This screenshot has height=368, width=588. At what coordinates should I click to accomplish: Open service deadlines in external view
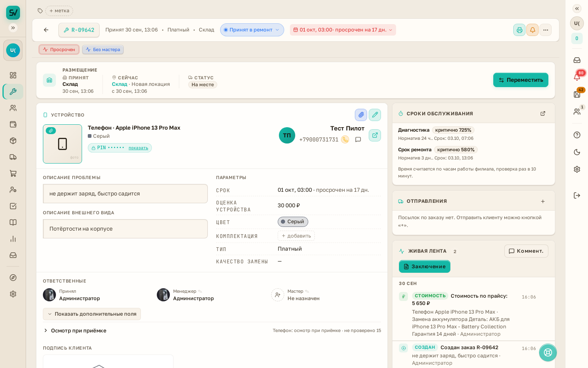pyautogui.click(x=543, y=114)
